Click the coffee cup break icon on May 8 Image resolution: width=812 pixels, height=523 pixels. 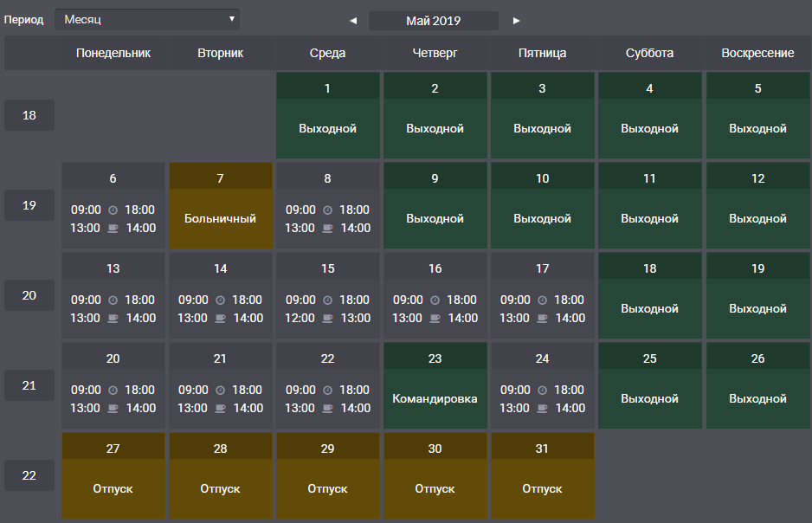point(327,229)
